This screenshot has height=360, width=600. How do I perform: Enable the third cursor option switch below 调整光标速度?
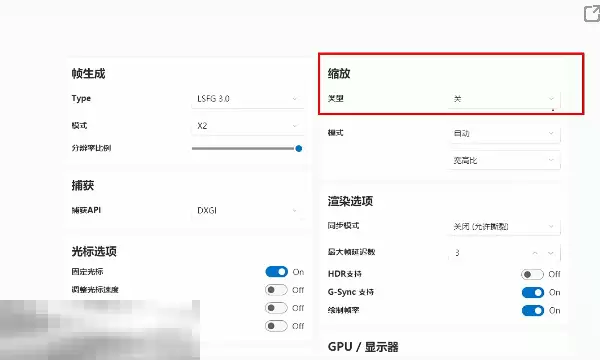click(276, 308)
